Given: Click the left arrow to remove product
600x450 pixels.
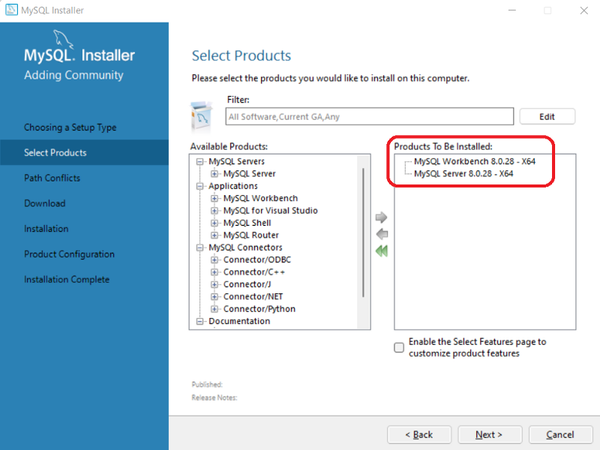Looking at the screenshot, I should (x=380, y=233).
